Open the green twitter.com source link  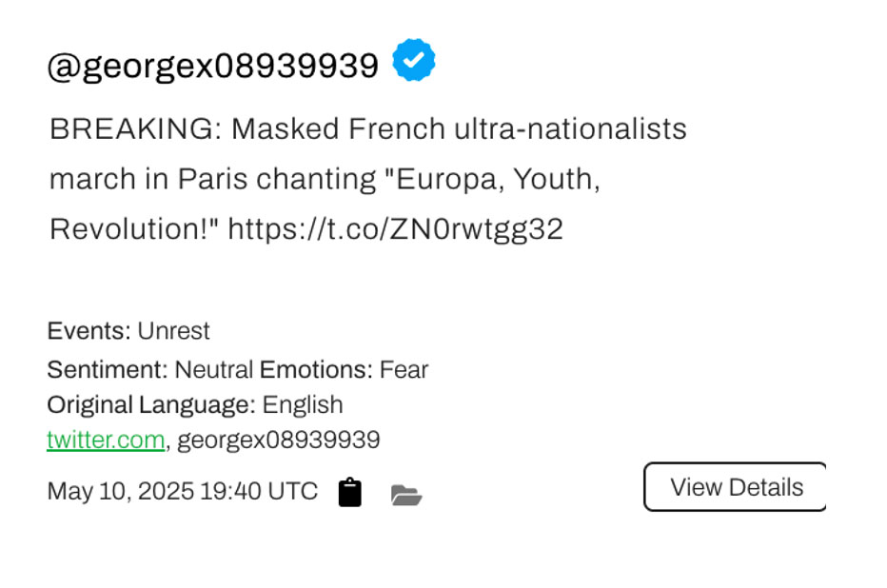point(106,440)
